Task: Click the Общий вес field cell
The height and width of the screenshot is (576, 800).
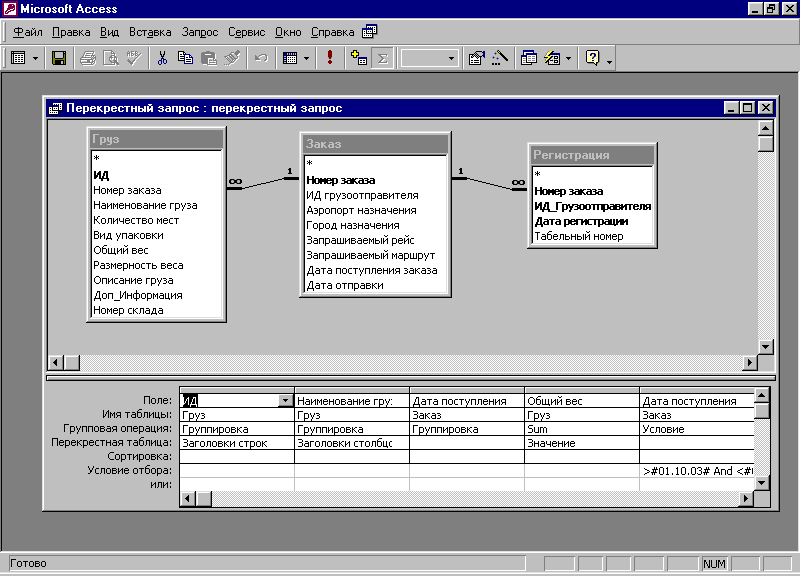Action: [x=582, y=401]
